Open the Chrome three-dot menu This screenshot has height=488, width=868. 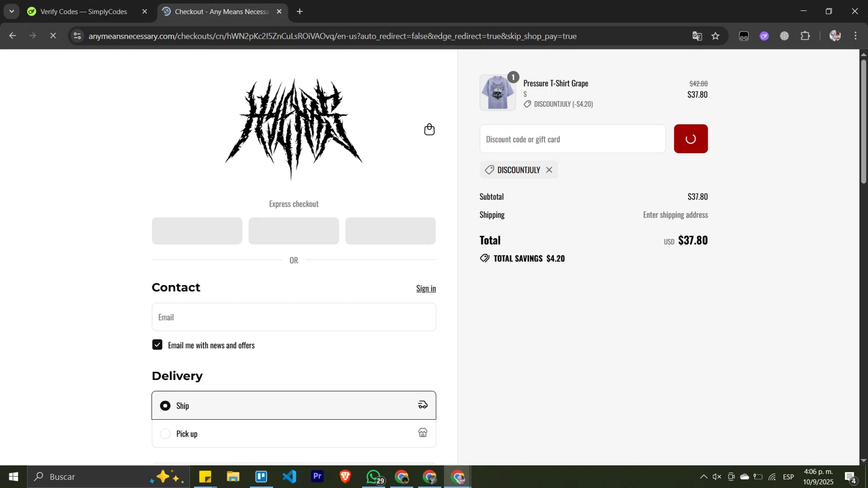click(856, 36)
